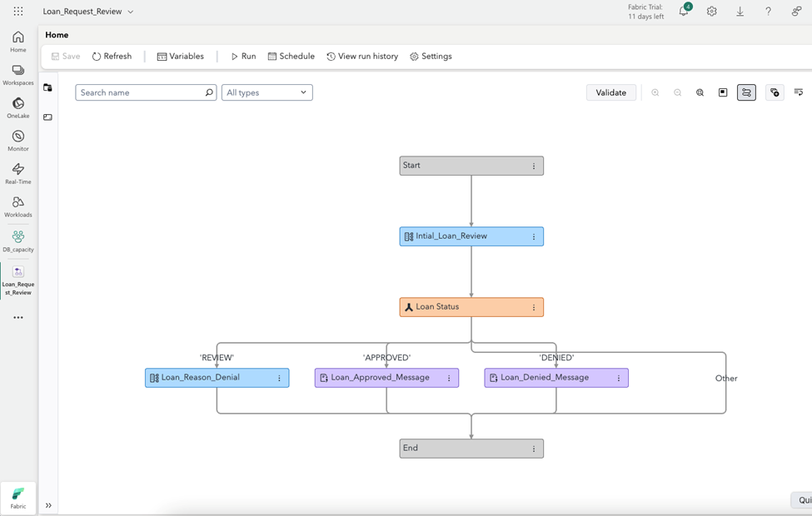This screenshot has height=516, width=812.
Task: Open the DB_capacity workspace icon
Action: [17, 241]
